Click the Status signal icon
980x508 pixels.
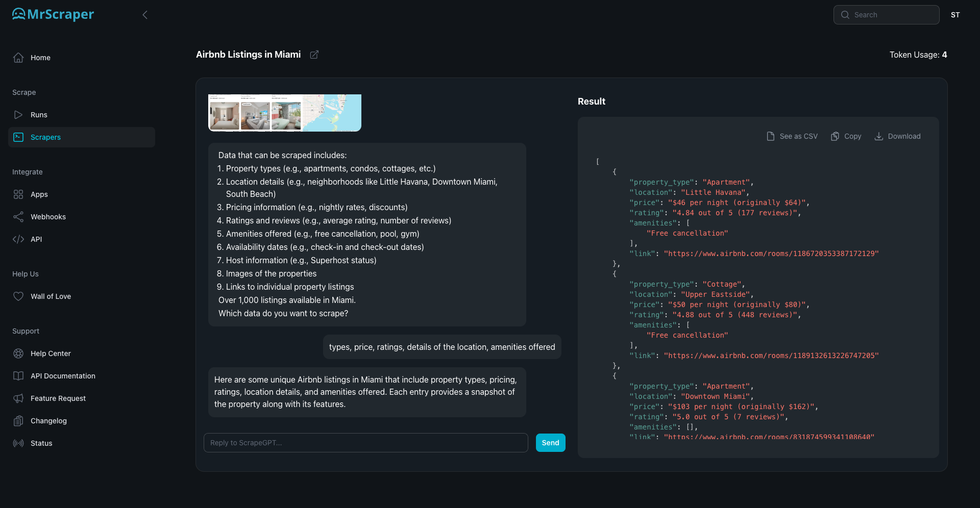[x=18, y=443]
